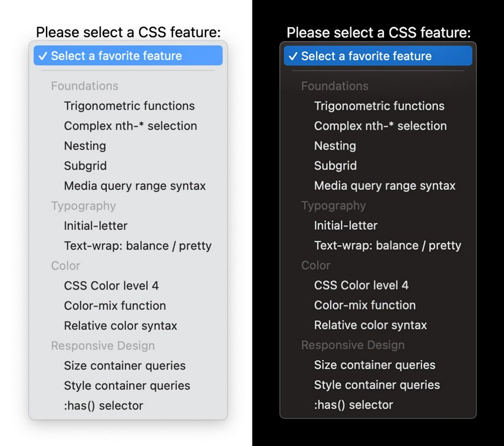This screenshot has height=446, width=504.
Task: Choose "Style container queries" in the light menu
Action: point(127,385)
